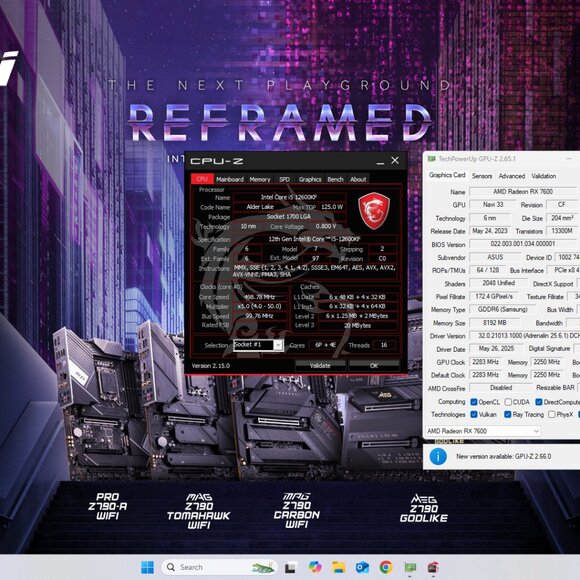This screenshot has width=580, height=580.
Task: Open the Windows Start menu
Action: coord(148,567)
